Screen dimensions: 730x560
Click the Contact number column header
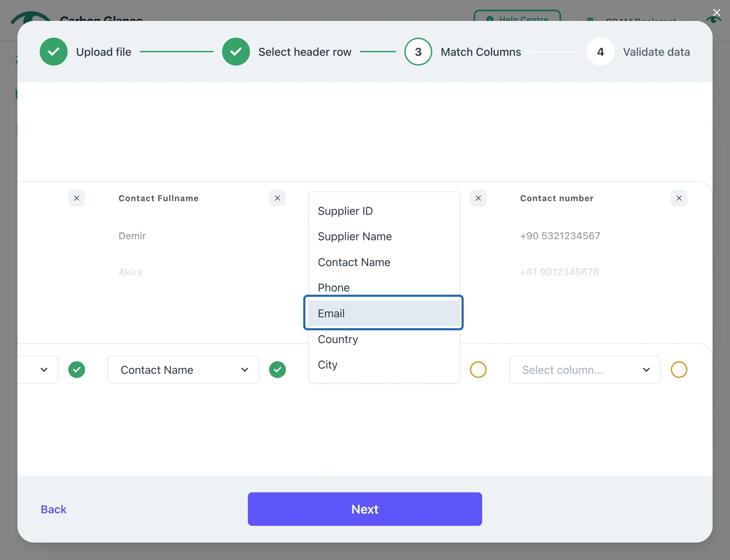557,198
